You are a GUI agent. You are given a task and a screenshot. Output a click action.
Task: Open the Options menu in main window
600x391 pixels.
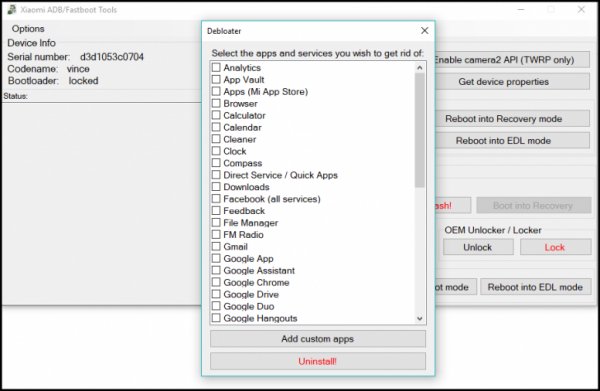(28, 29)
